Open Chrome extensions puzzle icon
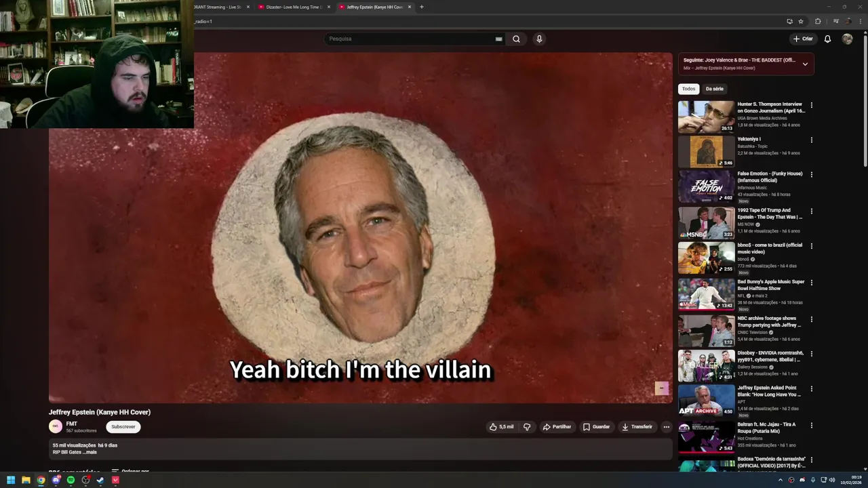 [818, 21]
